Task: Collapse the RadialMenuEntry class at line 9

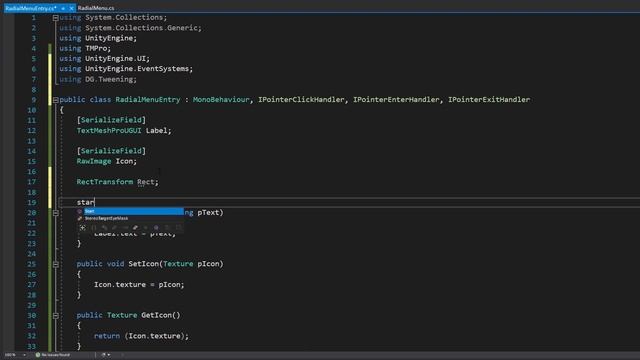Action: pos(56,100)
